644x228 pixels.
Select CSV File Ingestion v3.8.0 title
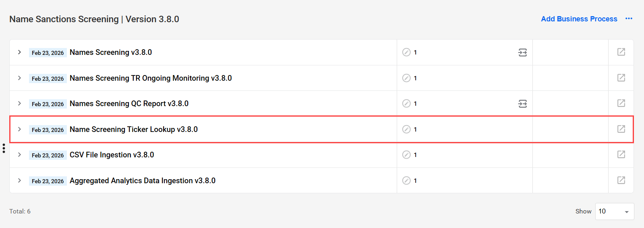coord(112,155)
